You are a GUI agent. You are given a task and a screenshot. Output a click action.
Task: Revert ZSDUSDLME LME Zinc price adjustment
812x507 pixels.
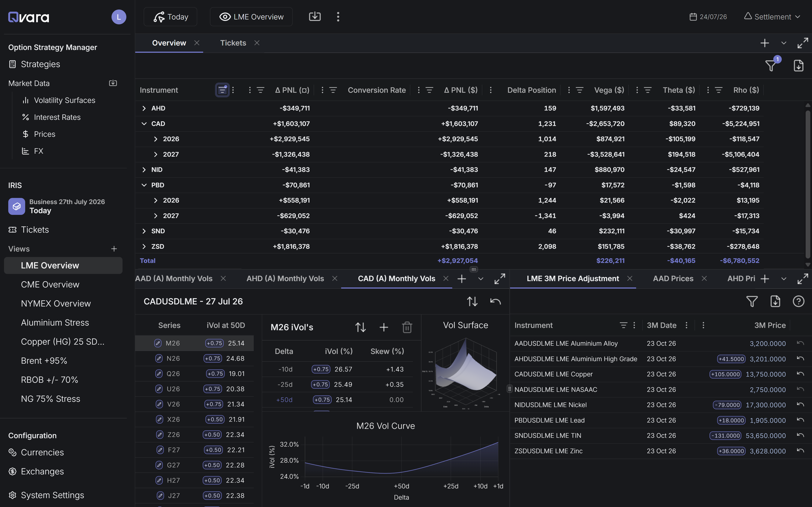800,451
